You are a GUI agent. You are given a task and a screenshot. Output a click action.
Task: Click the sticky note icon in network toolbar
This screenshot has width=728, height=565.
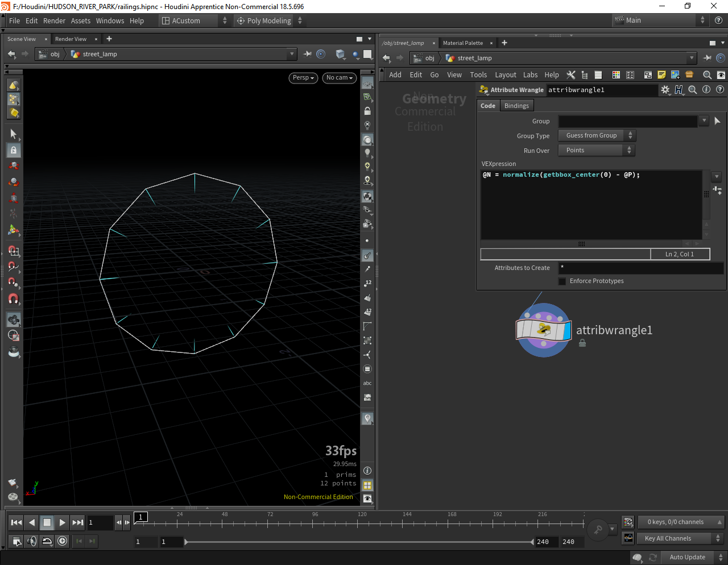tap(661, 75)
